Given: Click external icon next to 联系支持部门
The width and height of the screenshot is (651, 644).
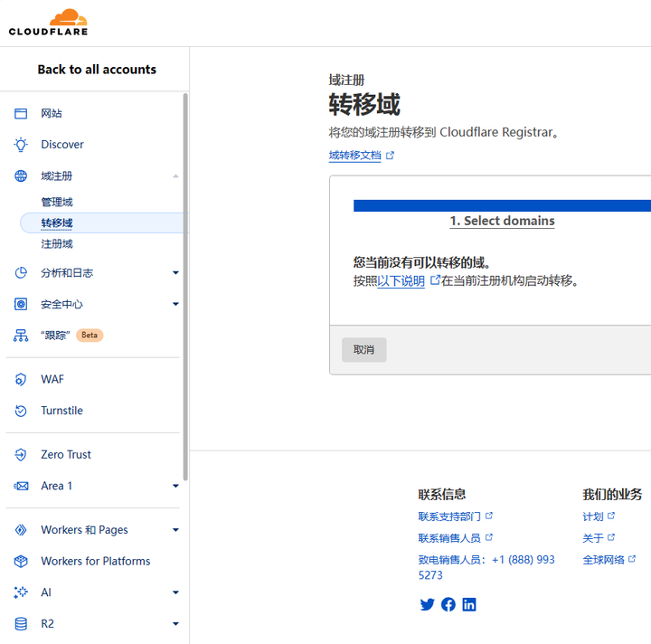Looking at the screenshot, I should [489, 516].
